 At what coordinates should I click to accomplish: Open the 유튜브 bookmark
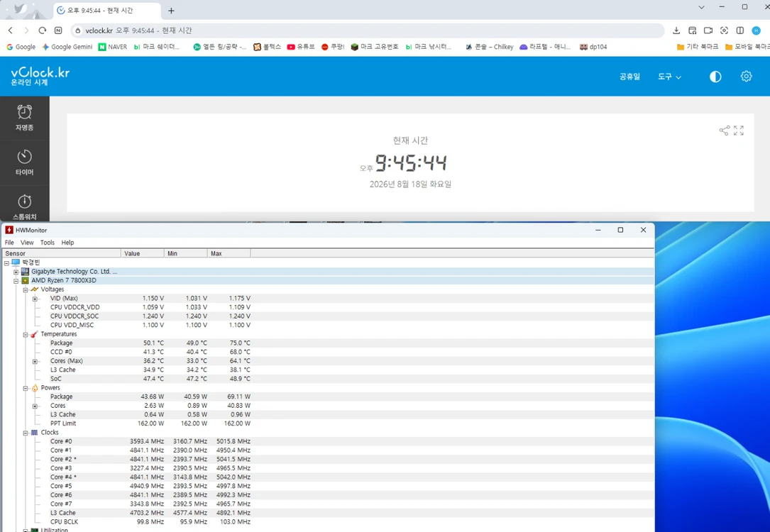pyautogui.click(x=300, y=47)
